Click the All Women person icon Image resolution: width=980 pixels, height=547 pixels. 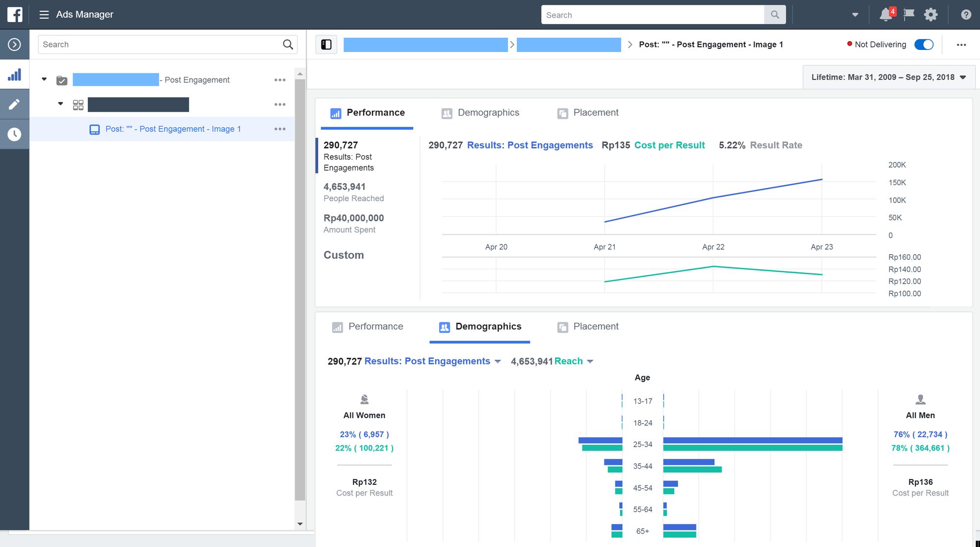tap(364, 400)
